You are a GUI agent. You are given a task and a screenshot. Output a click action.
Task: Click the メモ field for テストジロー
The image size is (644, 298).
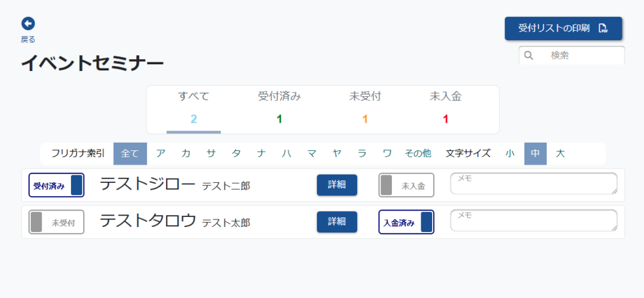coord(534,184)
